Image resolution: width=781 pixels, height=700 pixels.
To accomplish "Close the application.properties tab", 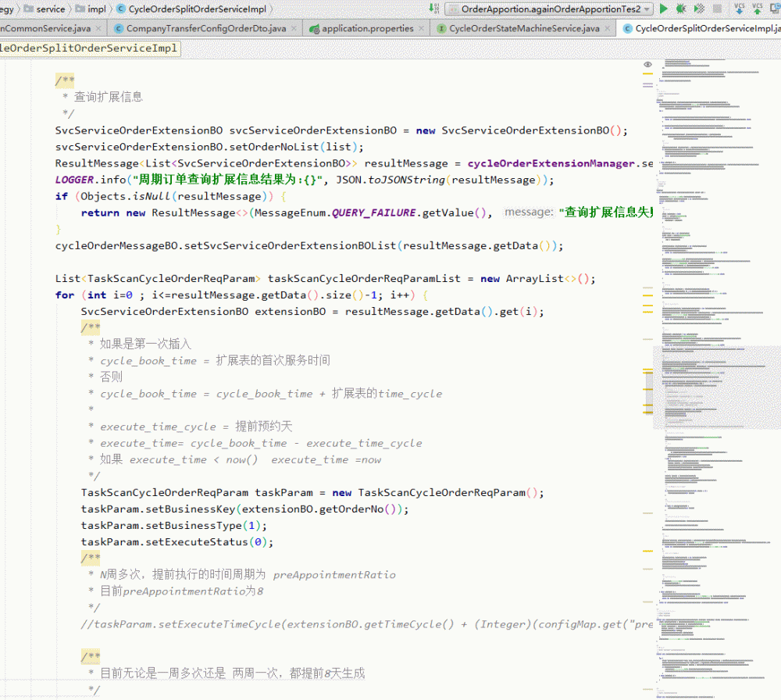I will (422, 28).
